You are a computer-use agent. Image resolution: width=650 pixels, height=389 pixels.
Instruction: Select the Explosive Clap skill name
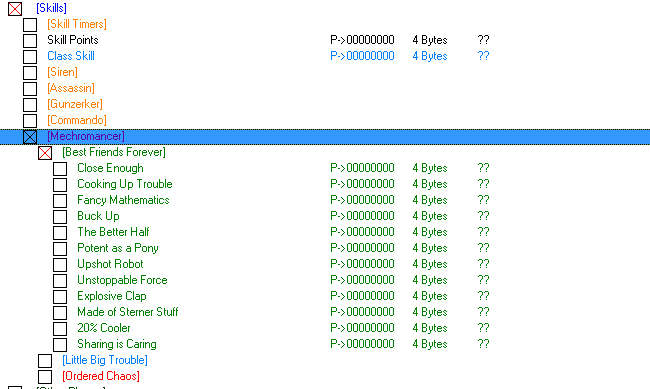pyautogui.click(x=112, y=296)
